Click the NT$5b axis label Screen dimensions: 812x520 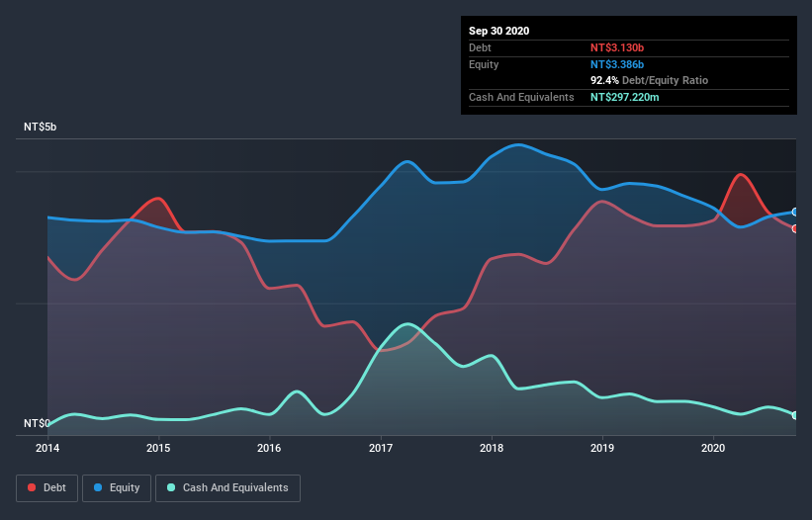[x=40, y=127]
